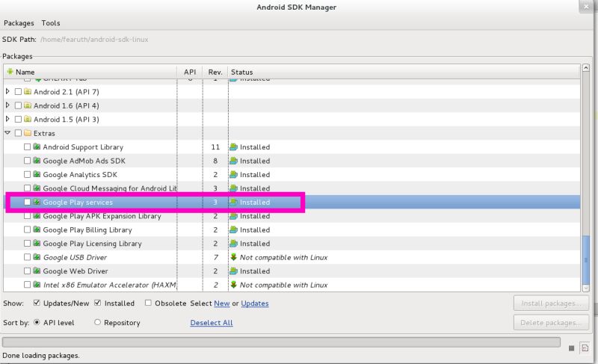This screenshot has width=598, height=364.
Task: Open the Tools menu
Action: 51,23
